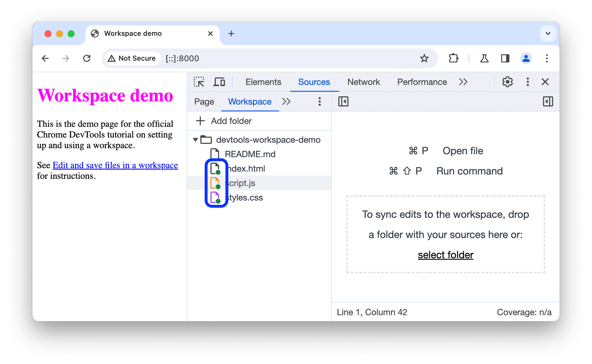Screen dimensions: 592x364
Task: Click the Settings gear icon in DevTools
Action: click(x=507, y=82)
